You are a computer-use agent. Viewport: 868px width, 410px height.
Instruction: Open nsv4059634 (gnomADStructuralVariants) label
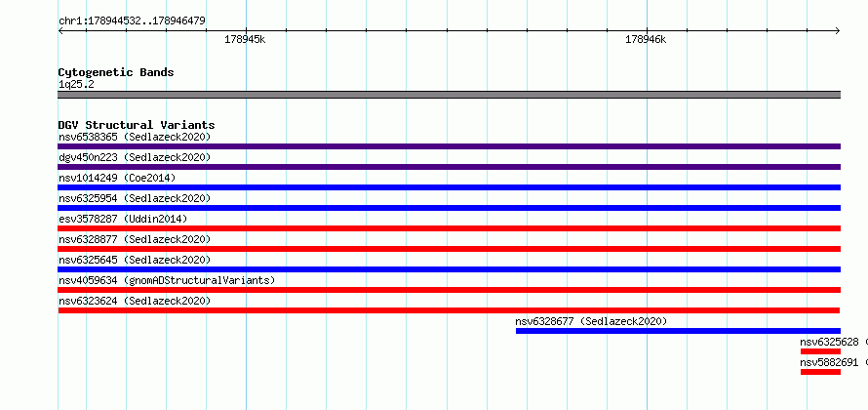[167, 280]
